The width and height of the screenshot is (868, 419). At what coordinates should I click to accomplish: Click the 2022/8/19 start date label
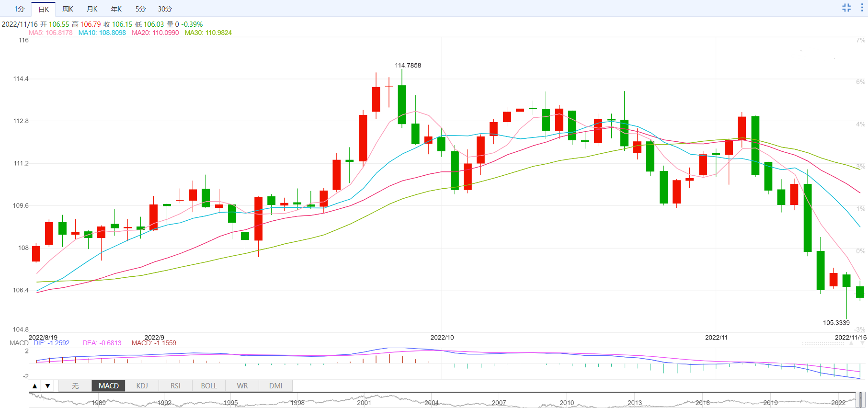[x=43, y=338]
